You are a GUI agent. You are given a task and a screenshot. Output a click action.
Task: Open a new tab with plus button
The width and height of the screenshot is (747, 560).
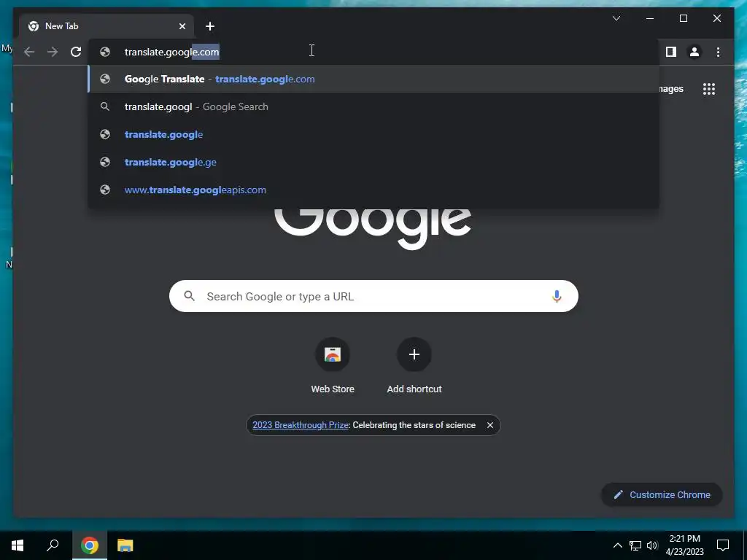tap(210, 26)
